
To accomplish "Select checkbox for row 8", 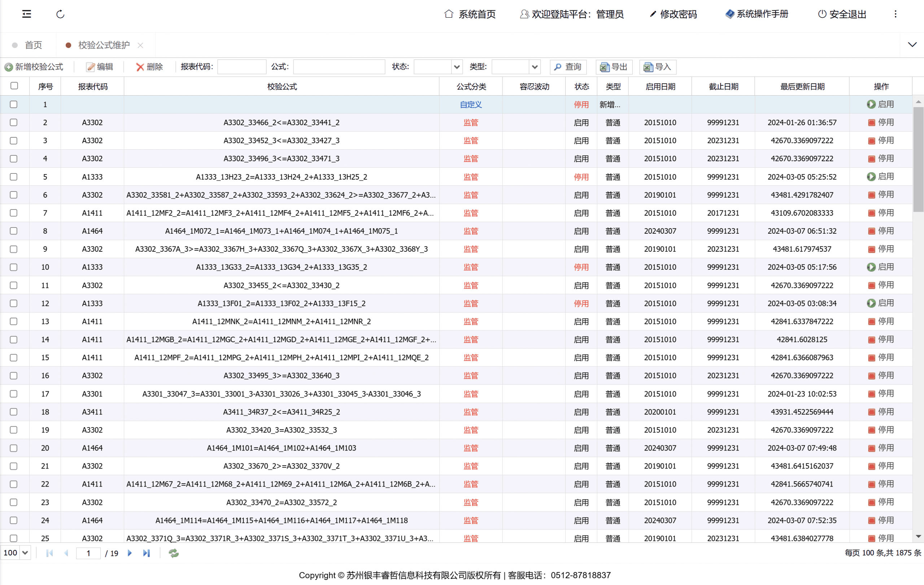I will (x=14, y=231).
